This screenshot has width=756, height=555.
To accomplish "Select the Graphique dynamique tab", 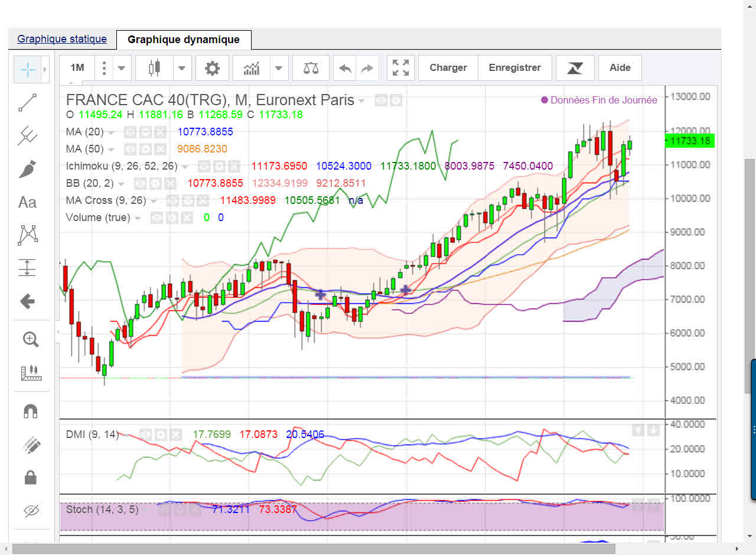I will pyautogui.click(x=184, y=40).
